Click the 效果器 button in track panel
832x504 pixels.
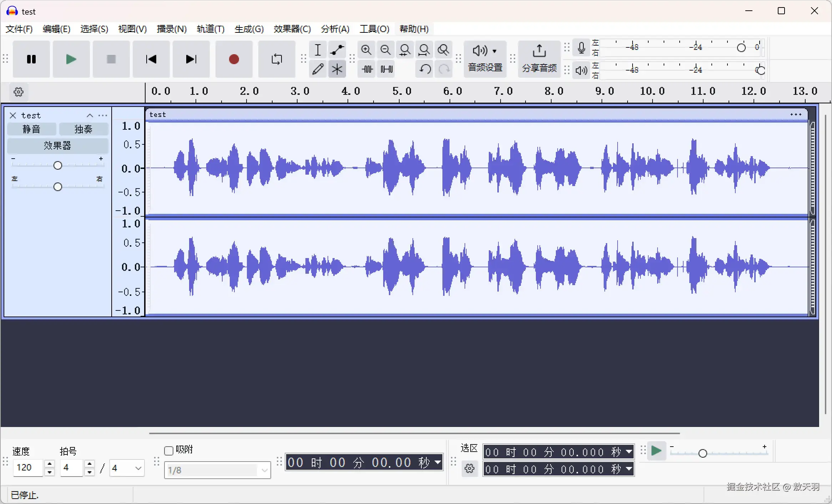pyautogui.click(x=57, y=145)
